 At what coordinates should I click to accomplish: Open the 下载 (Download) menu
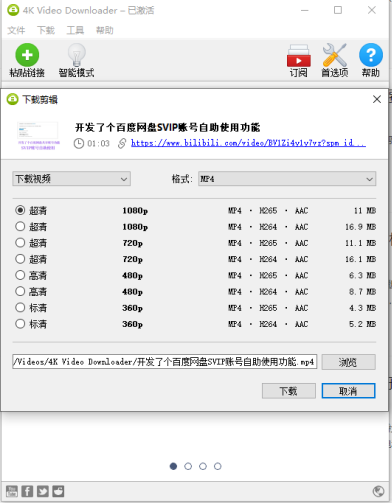[46, 30]
